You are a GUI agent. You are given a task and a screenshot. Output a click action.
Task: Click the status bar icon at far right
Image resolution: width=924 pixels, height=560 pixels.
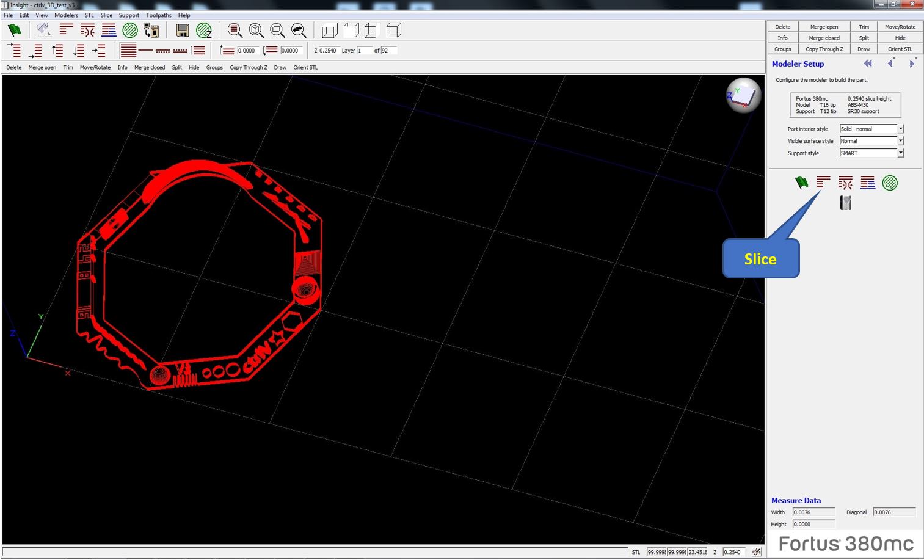coord(757,552)
